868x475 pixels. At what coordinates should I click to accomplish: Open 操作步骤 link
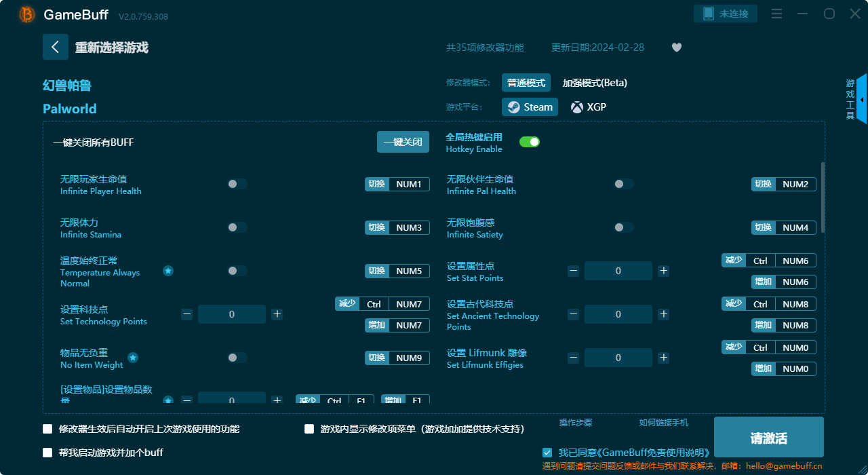click(x=576, y=423)
